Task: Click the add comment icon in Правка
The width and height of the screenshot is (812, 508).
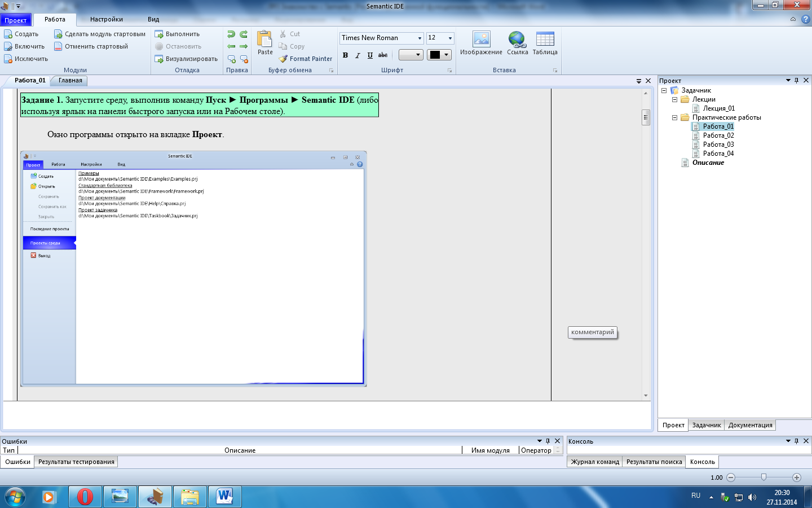Action: pyautogui.click(x=231, y=59)
